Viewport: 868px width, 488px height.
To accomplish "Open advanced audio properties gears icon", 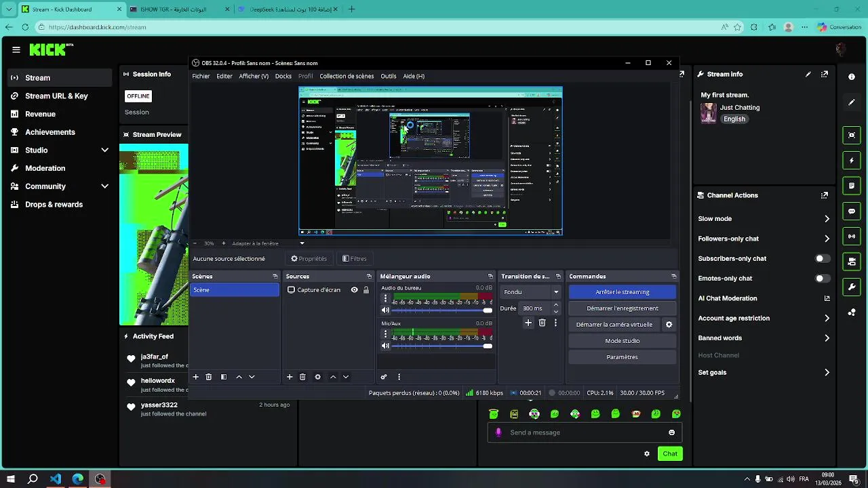I will click(x=384, y=377).
